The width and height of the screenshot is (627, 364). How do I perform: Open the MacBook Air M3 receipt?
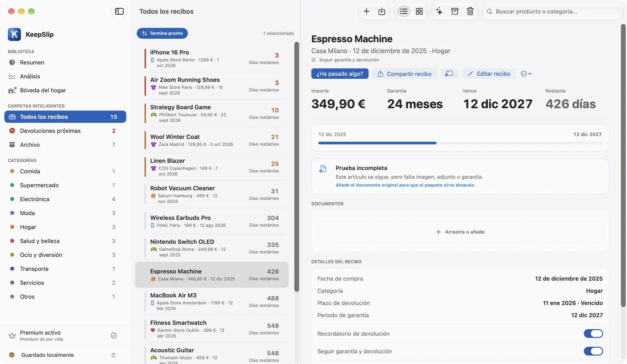tap(212, 301)
